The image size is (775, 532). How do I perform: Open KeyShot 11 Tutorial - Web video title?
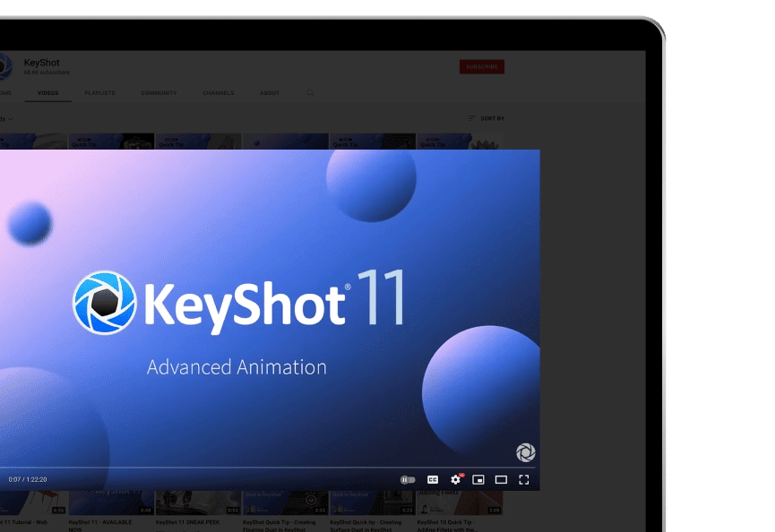click(23, 522)
